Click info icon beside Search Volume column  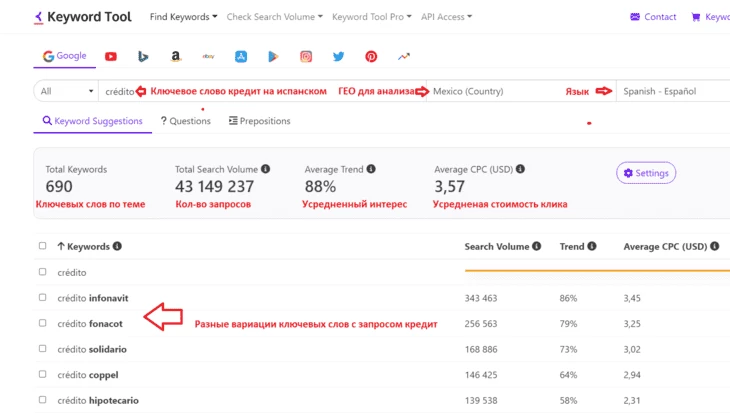coord(537,246)
